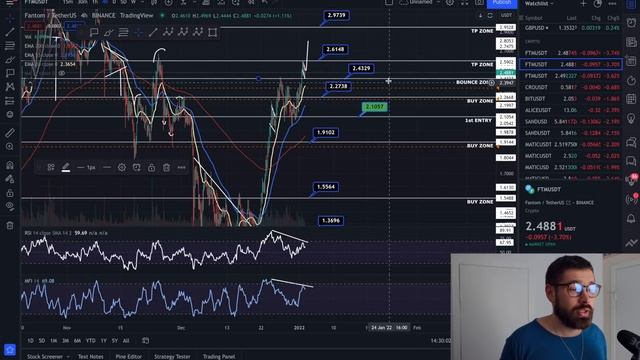Viewport: 640px width, 360px height.
Task: Select the ruler measure tool
Action: 10,133
